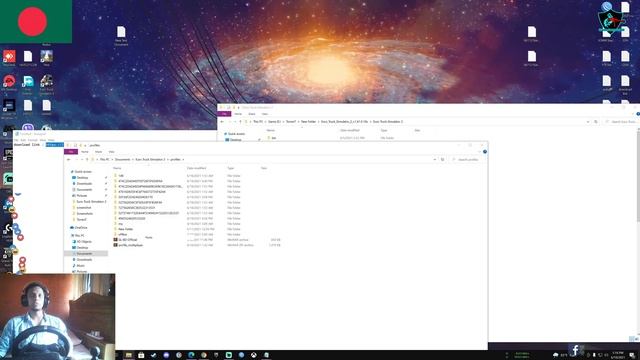Viewport: 640px width, 360px height.
Task: Select Desktop under Quick access in profiles window
Action: point(82,178)
